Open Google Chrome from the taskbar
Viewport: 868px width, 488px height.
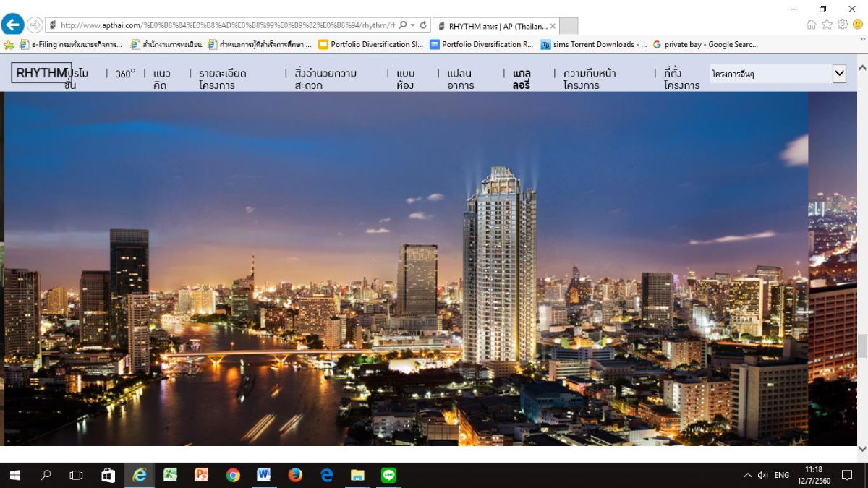tap(232, 475)
